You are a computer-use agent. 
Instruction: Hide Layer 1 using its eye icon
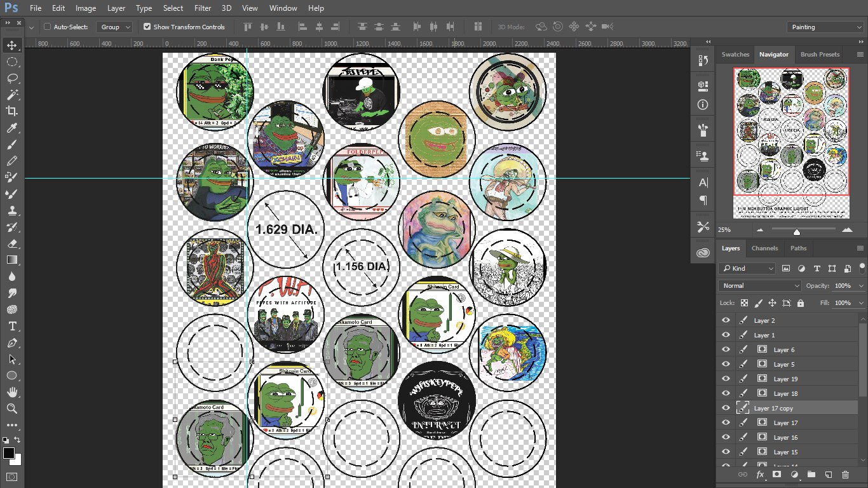click(x=726, y=335)
